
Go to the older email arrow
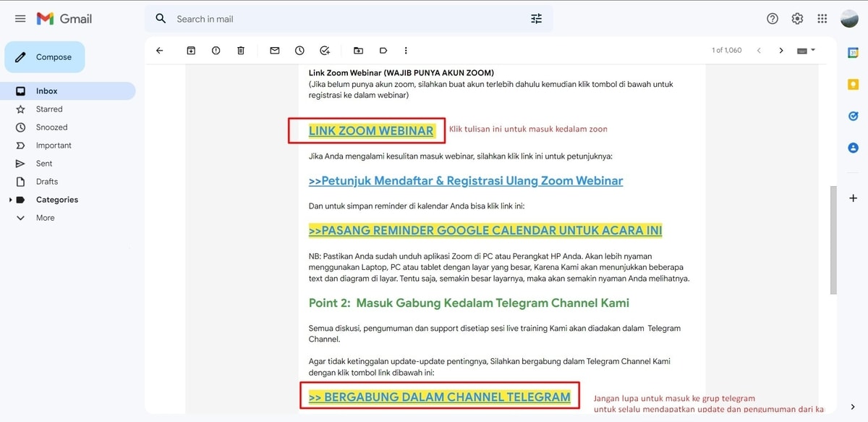tap(781, 51)
